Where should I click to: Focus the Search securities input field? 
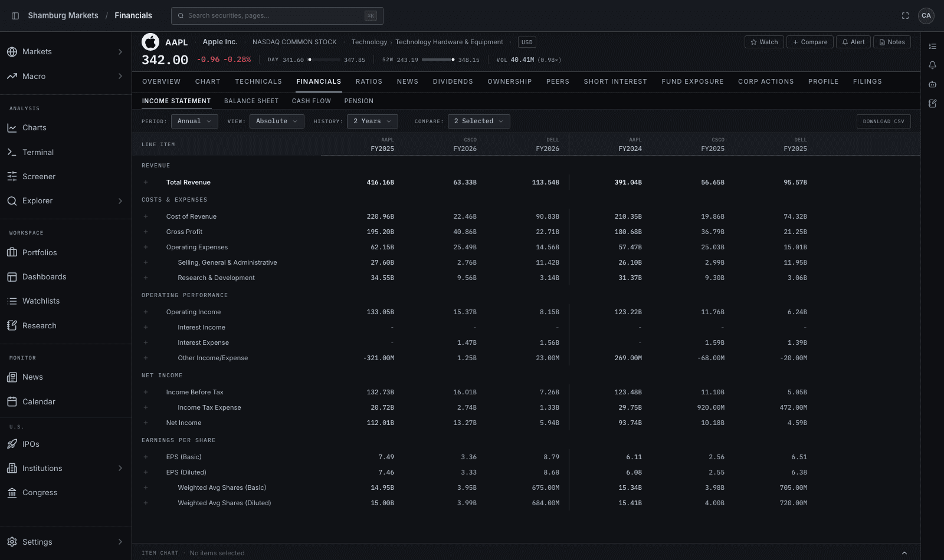[x=277, y=16]
